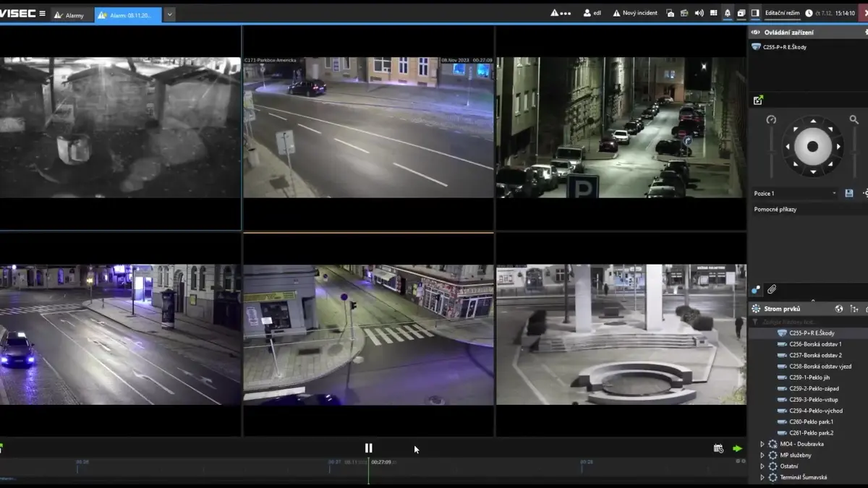Pan the PTZ camera right with arrow

838,147
